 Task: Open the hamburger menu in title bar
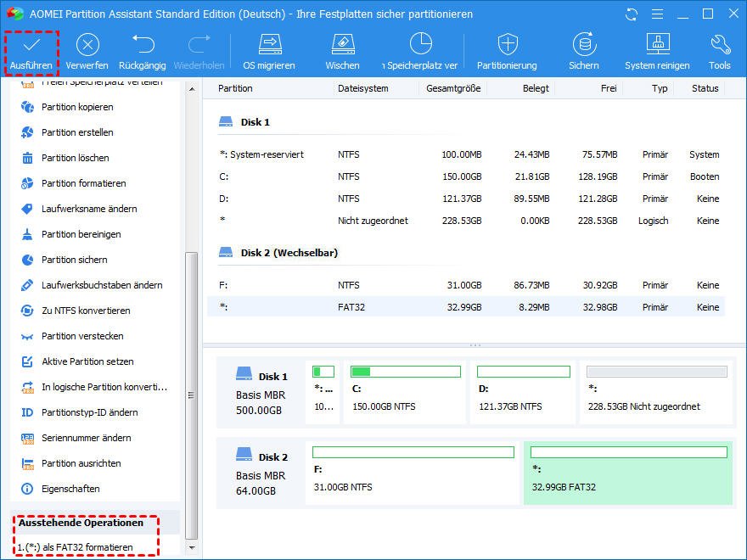[657, 14]
